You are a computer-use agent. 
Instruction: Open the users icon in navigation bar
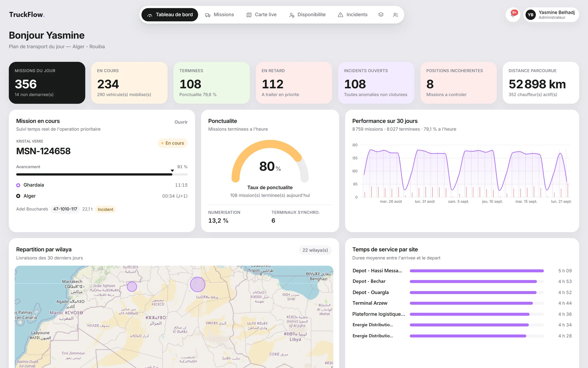pyautogui.click(x=395, y=15)
